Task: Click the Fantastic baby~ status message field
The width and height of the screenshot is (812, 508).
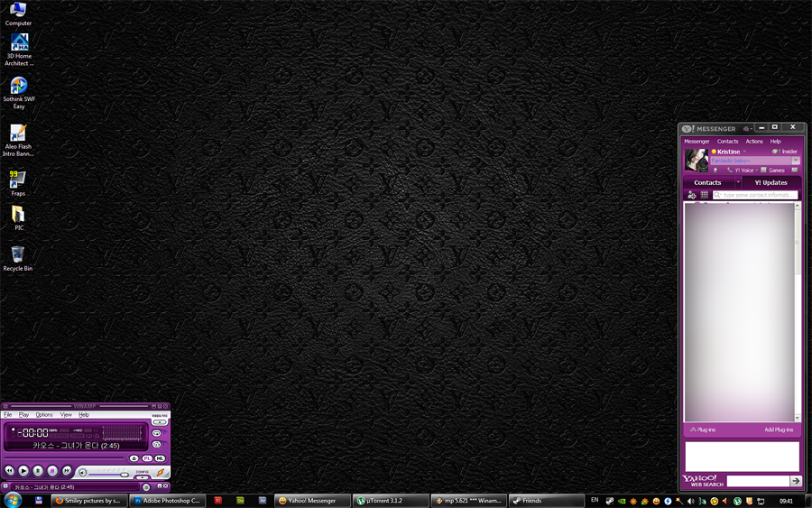Action: pos(751,161)
